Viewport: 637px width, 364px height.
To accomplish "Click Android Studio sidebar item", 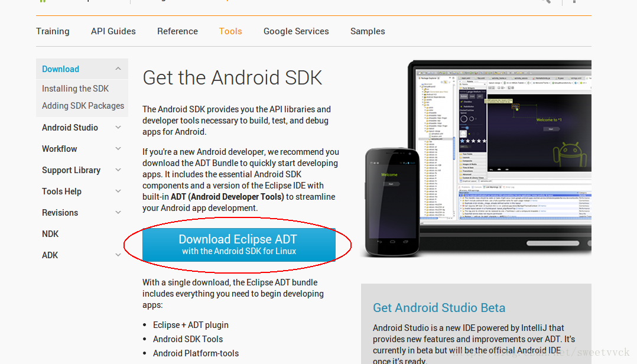I will 70,128.
